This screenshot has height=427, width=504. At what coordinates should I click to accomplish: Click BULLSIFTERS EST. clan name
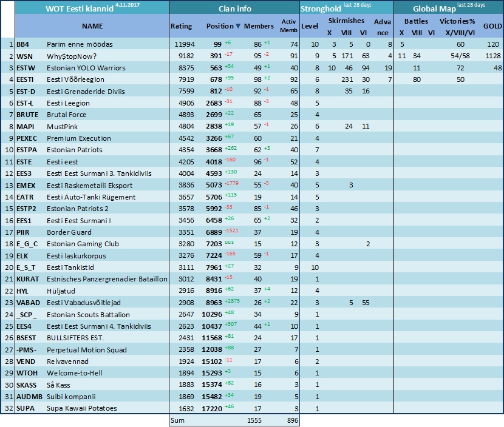75,338
